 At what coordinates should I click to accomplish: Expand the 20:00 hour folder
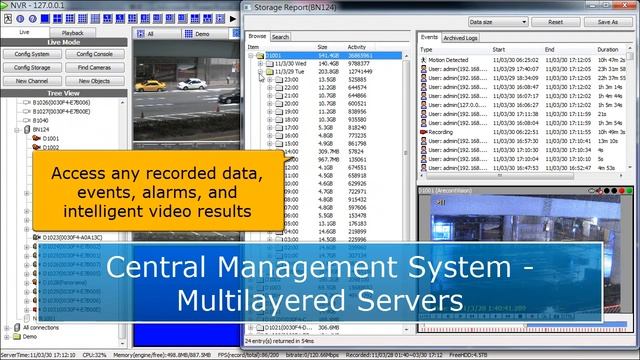270,104
